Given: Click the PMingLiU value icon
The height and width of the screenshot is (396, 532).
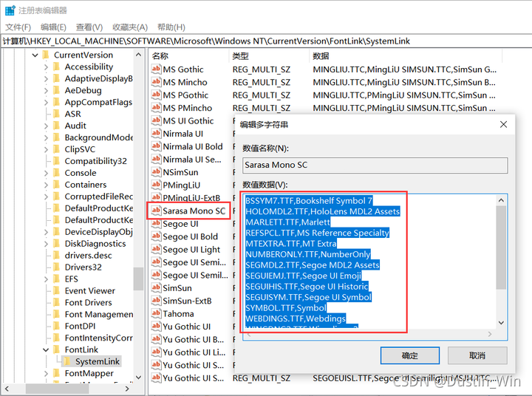Looking at the screenshot, I should click(x=156, y=185).
